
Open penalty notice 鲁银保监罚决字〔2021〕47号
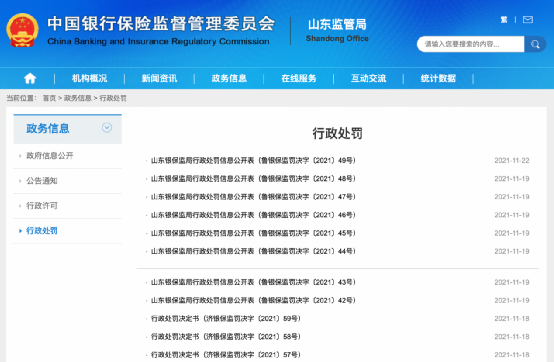(x=253, y=197)
